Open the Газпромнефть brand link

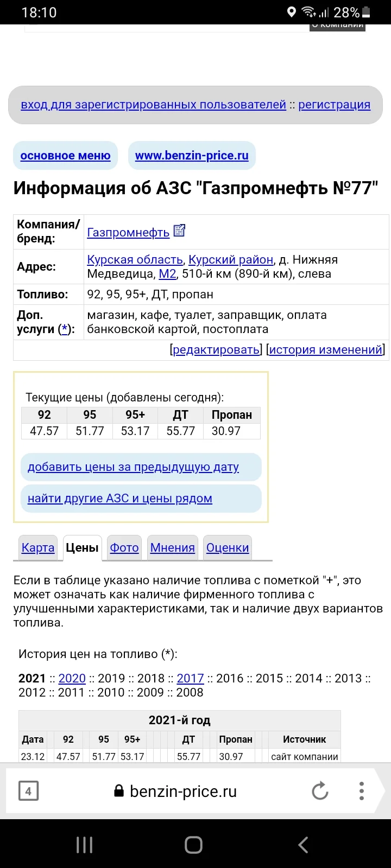tap(128, 232)
